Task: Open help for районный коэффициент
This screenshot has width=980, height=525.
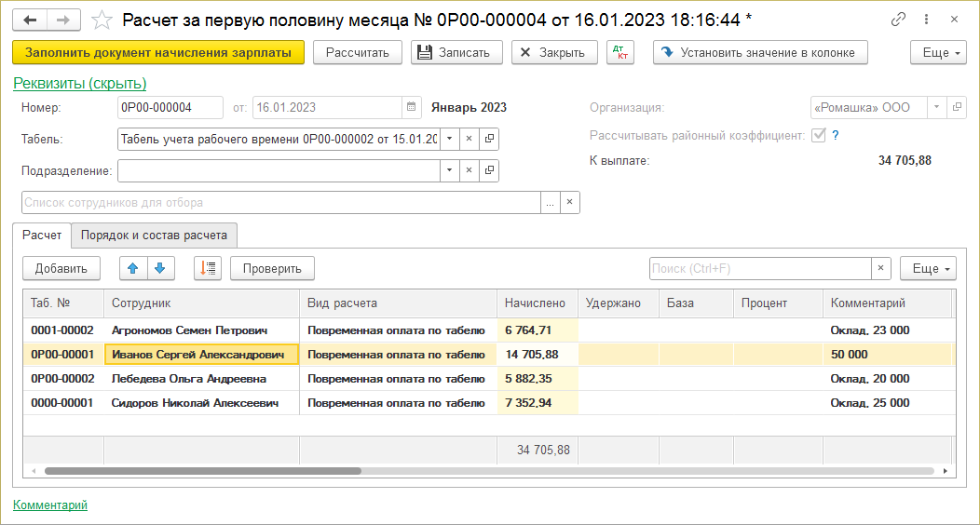Action: tap(836, 136)
